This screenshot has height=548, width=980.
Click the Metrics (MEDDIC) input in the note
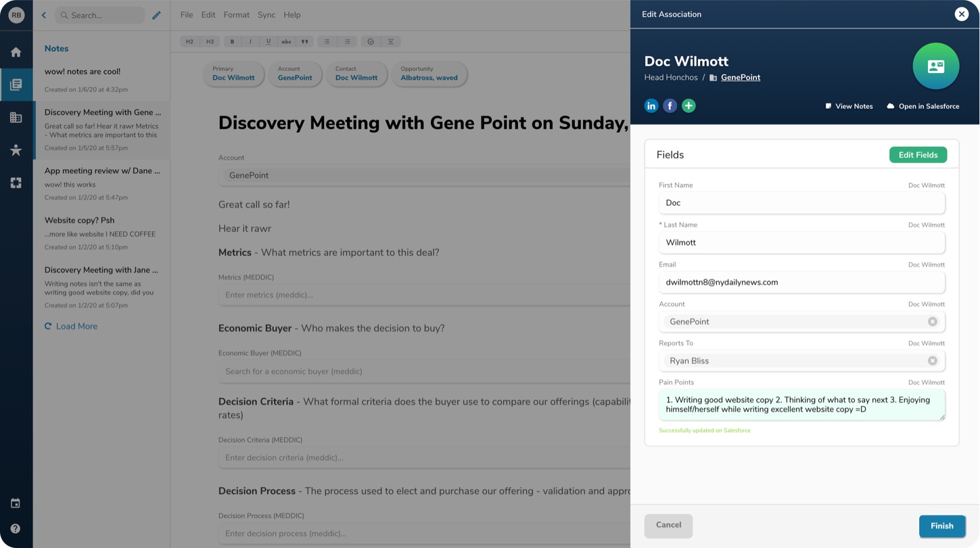coord(424,295)
